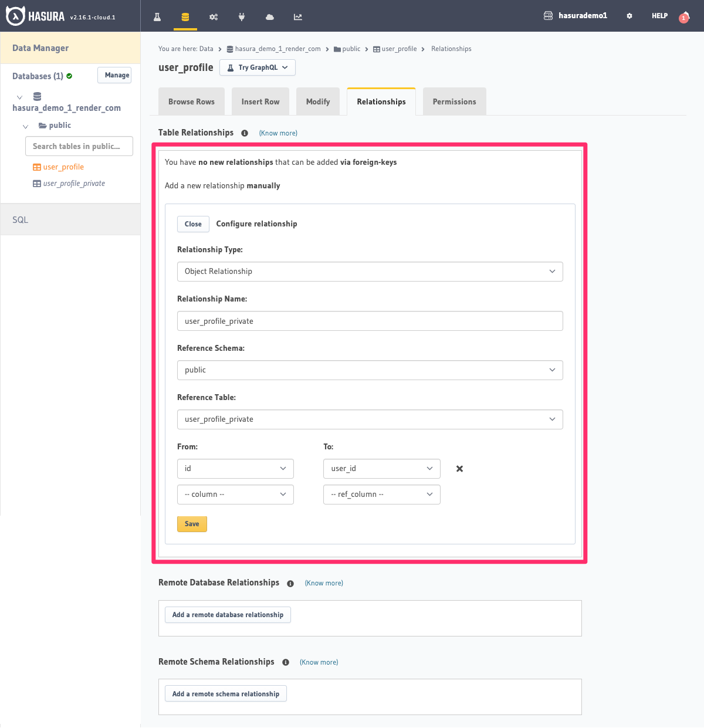The image size is (704, 728).
Task: Open the Relationship Type dropdown
Action: 370,271
